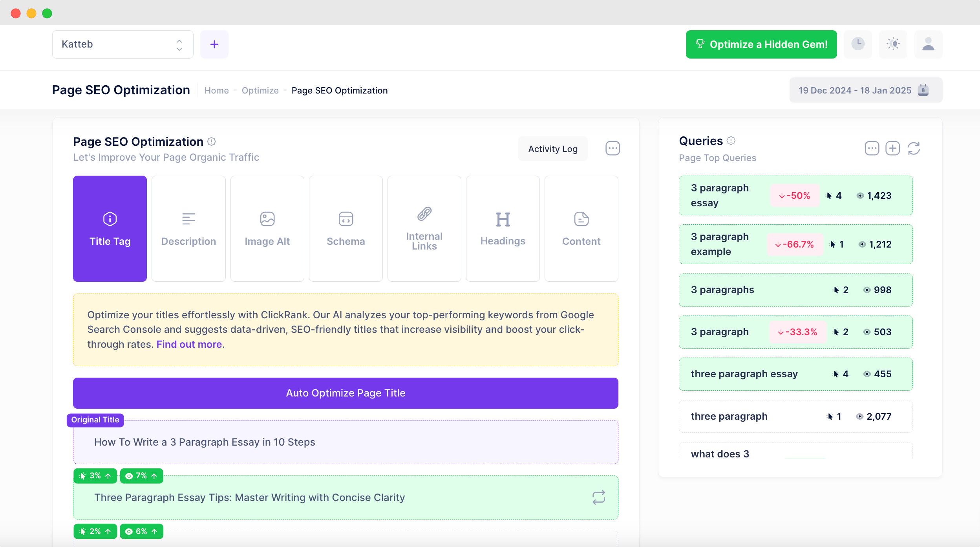Select the '3 paragraph essay' query
This screenshot has height=547, width=980.
(795, 195)
